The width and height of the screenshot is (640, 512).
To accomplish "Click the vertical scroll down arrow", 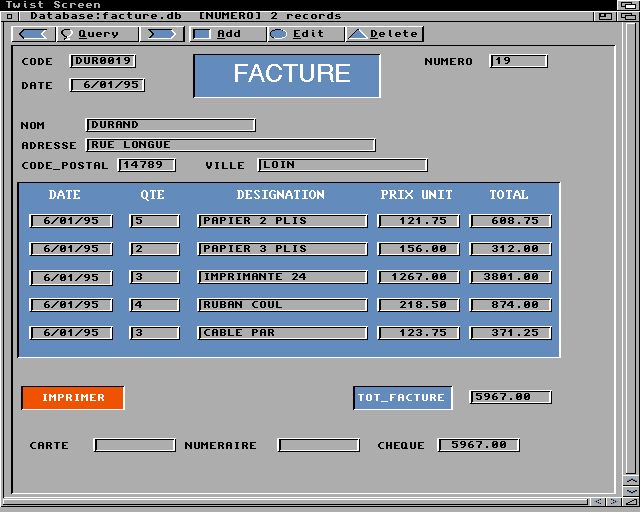I will click(631, 490).
